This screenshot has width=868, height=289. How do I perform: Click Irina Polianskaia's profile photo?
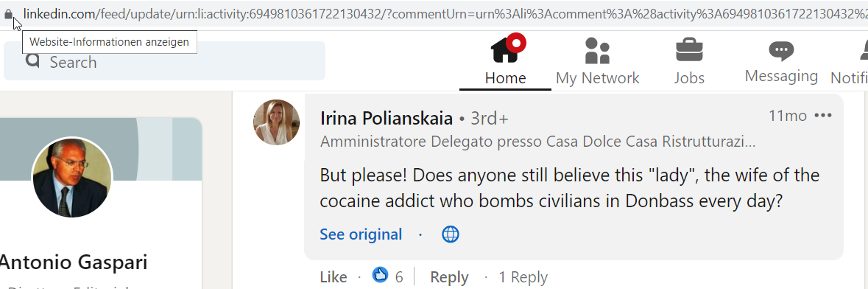click(x=277, y=122)
